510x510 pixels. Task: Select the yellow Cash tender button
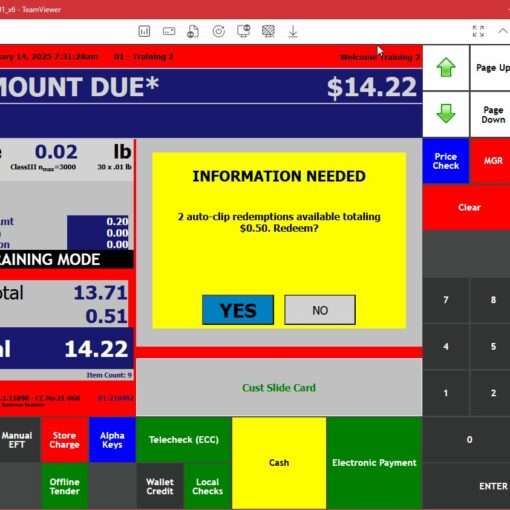(279, 463)
